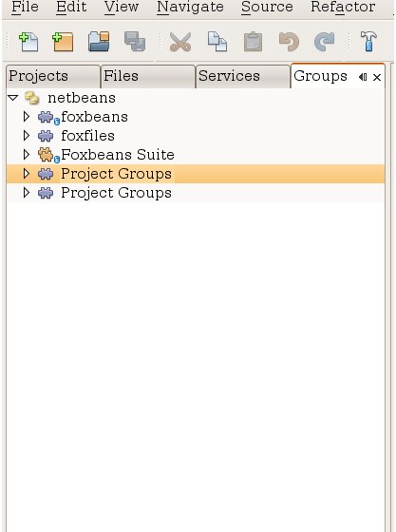The image size is (396, 532).
Task: Switch to the Services tab
Action: click(x=243, y=76)
